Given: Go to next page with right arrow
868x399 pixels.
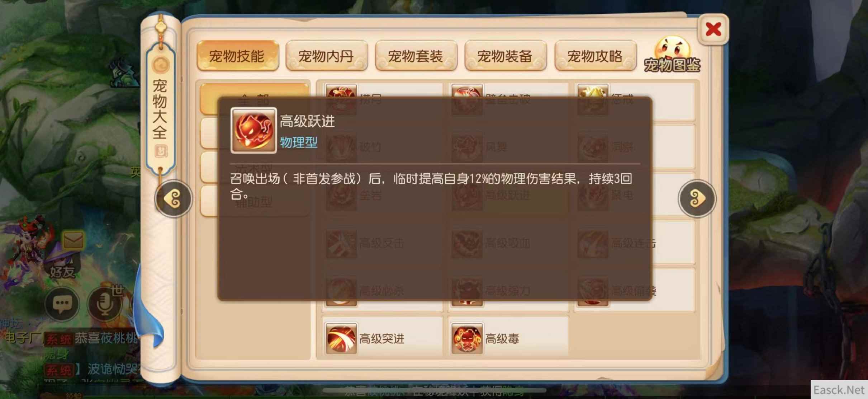Looking at the screenshot, I should (x=697, y=198).
